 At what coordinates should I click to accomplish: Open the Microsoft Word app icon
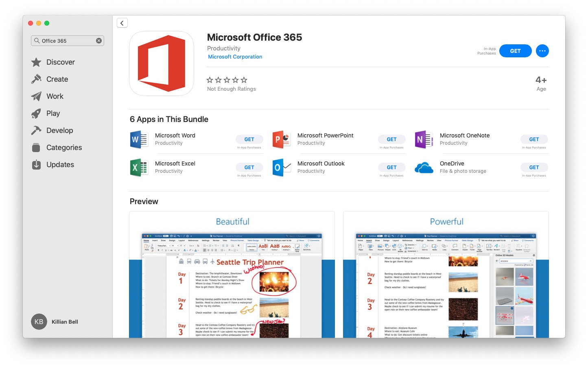click(139, 139)
